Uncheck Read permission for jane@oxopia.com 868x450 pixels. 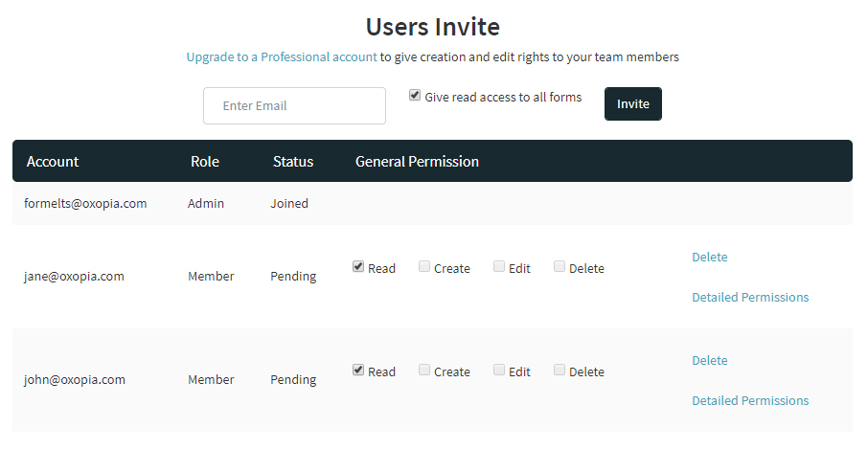click(358, 267)
